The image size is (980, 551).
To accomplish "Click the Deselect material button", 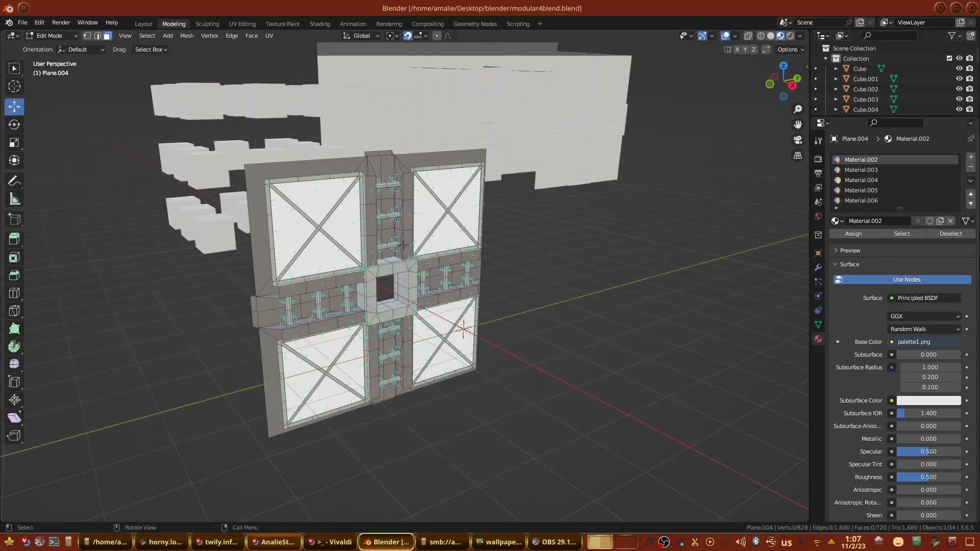I will pos(950,234).
